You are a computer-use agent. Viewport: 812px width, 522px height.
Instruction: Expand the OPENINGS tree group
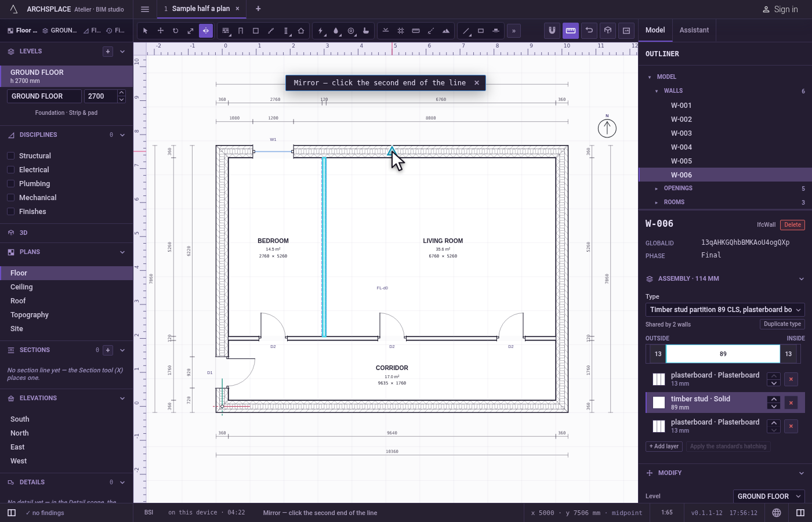point(657,188)
